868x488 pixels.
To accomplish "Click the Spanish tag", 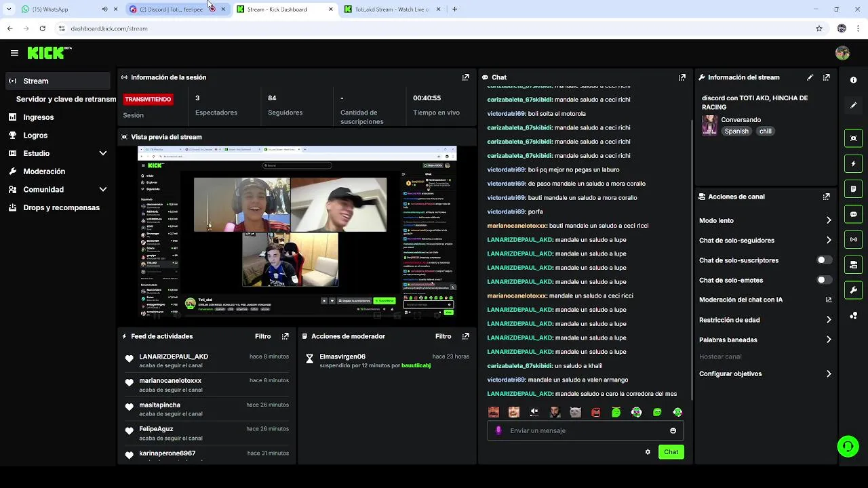I will 736,131.
